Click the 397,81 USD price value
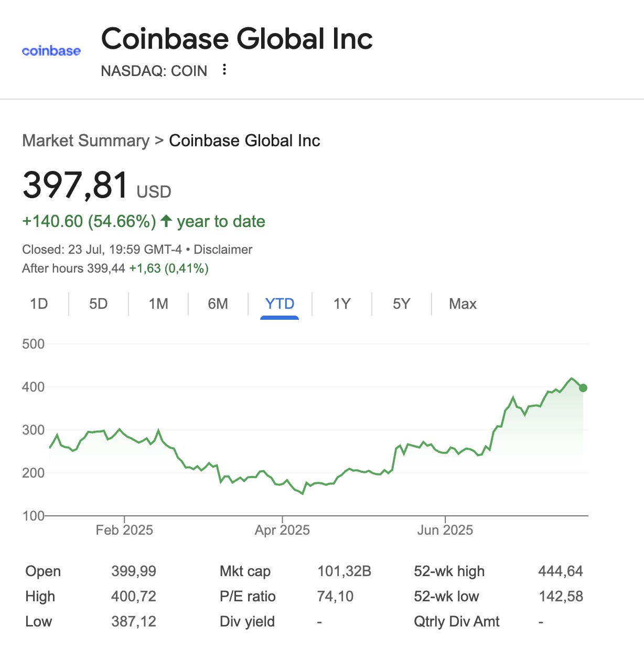Screen dimensions: 644x649 (x=76, y=186)
